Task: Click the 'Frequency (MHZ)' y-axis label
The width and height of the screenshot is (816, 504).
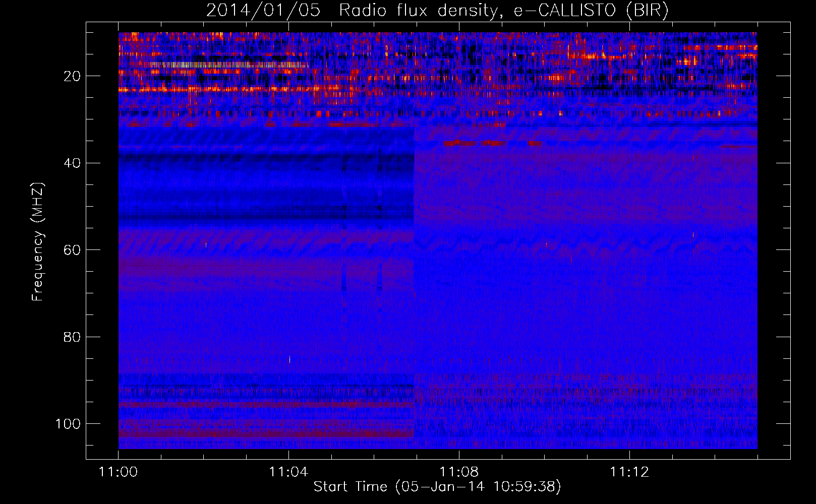Action: [x=38, y=241]
